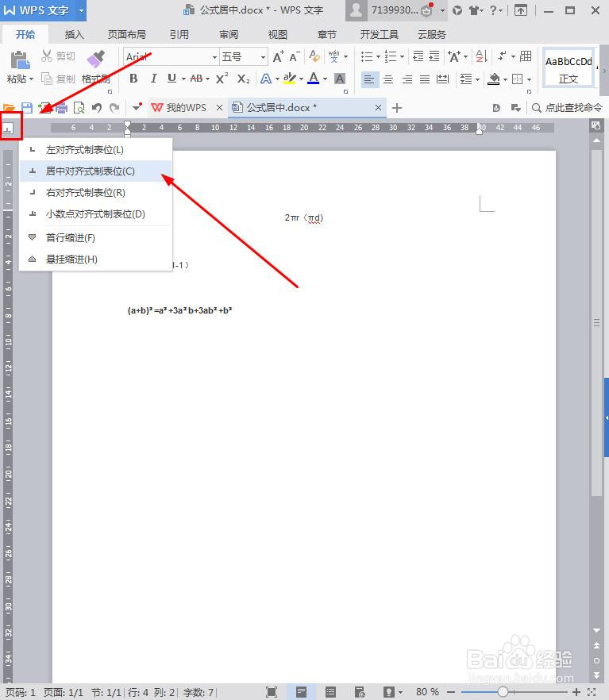Click the zoom slider handle

point(503,691)
